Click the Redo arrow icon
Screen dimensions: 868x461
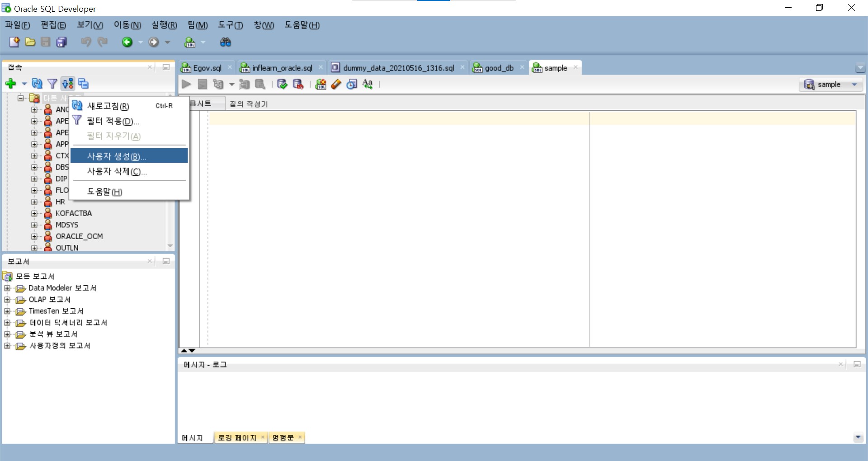(x=103, y=42)
